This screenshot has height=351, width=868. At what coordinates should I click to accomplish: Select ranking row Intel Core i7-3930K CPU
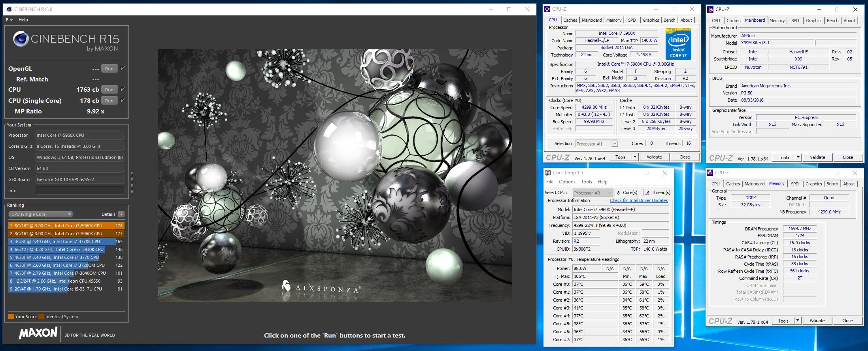[66, 249]
